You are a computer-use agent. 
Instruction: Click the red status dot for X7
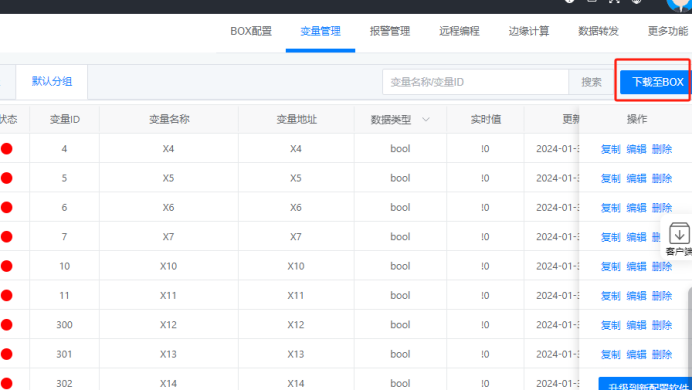click(7, 237)
